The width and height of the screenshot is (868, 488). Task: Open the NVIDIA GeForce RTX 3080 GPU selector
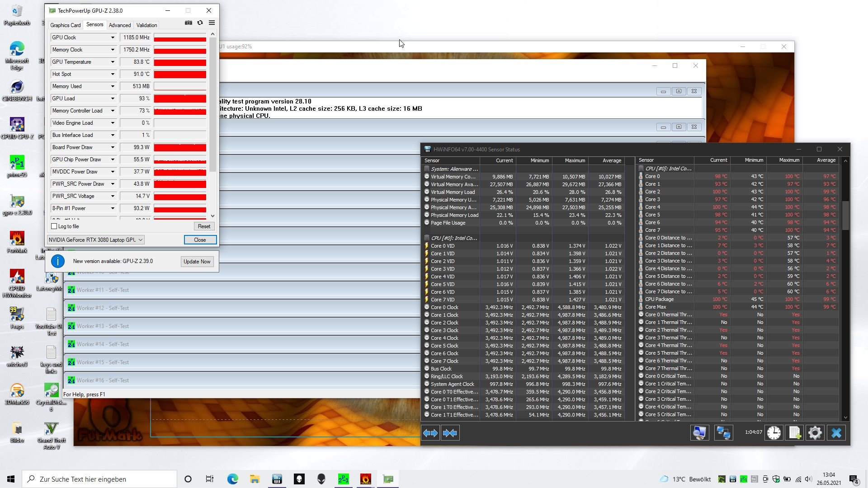95,240
